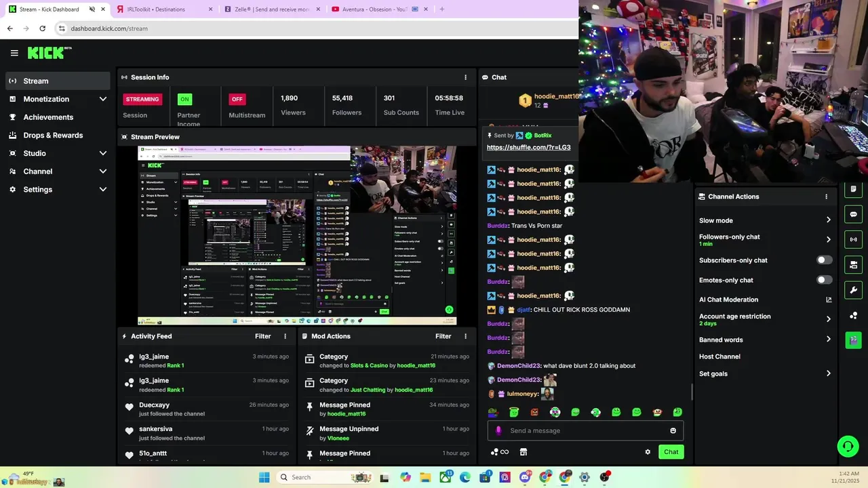This screenshot has width=868, height=488.
Task: Open the shop icon below chat input
Action: click(x=523, y=452)
